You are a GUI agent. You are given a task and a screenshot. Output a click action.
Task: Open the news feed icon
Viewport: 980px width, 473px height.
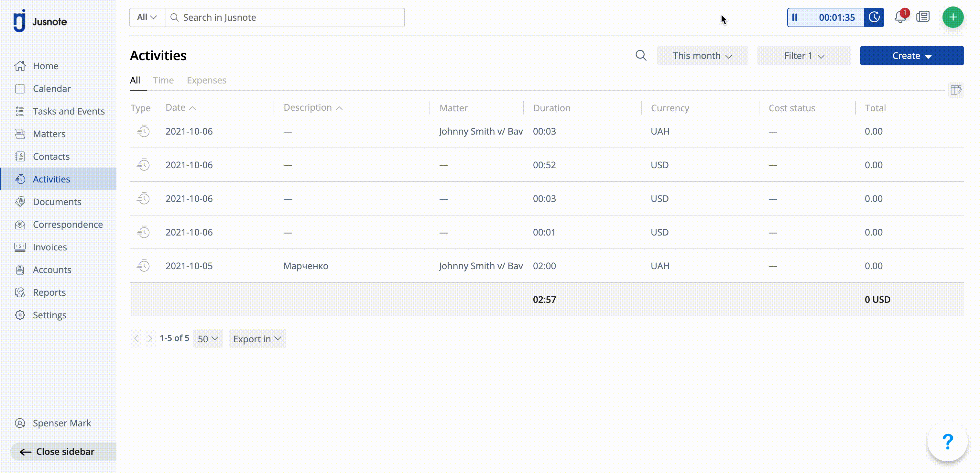(923, 17)
